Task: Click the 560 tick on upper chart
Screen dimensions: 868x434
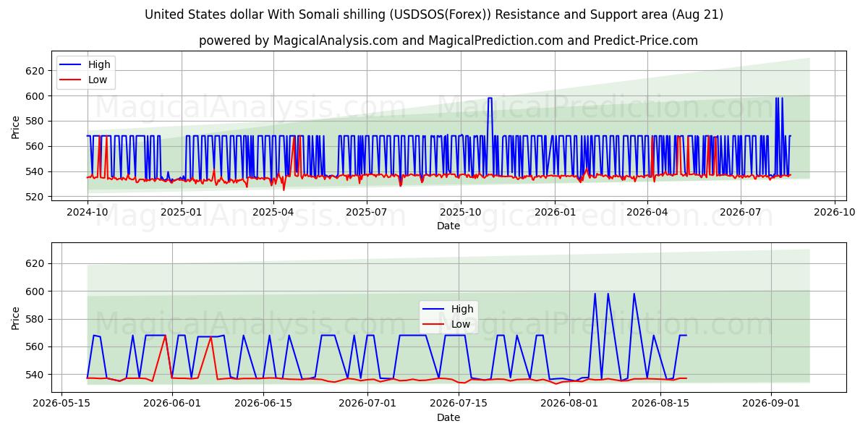Action: click(x=36, y=146)
